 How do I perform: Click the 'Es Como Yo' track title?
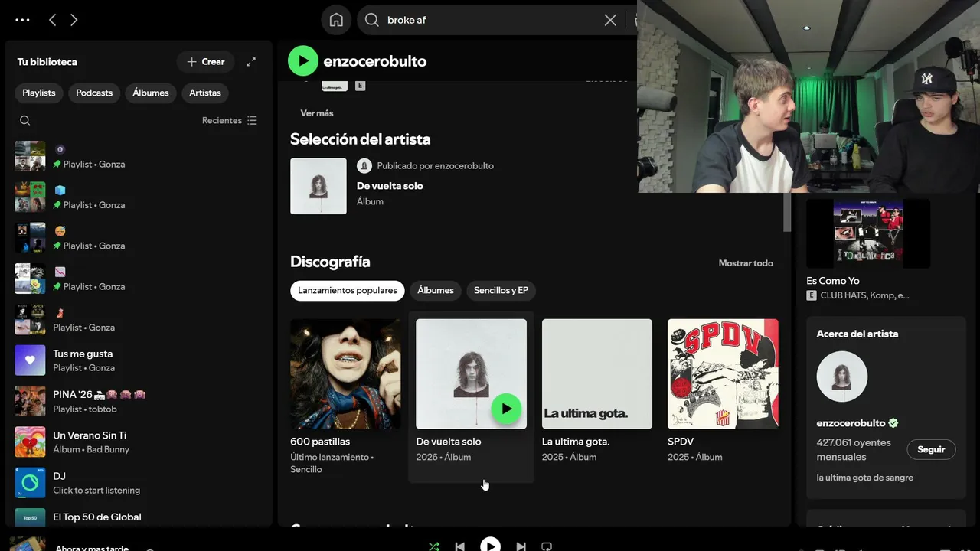tap(833, 281)
